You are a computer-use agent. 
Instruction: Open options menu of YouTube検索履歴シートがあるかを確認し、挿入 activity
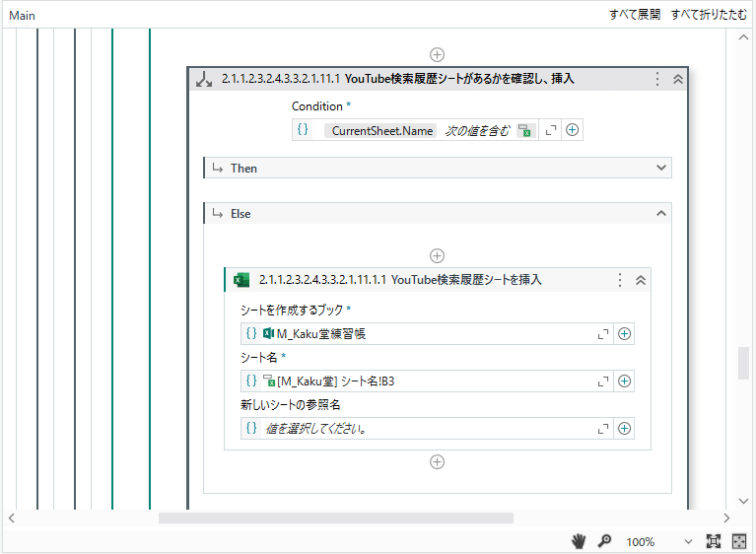point(657,79)
